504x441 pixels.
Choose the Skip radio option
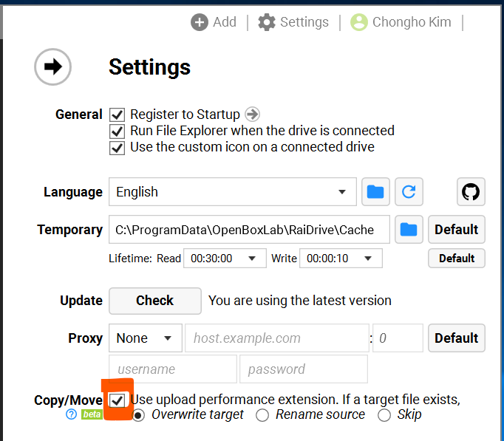[x=384, y=415]
